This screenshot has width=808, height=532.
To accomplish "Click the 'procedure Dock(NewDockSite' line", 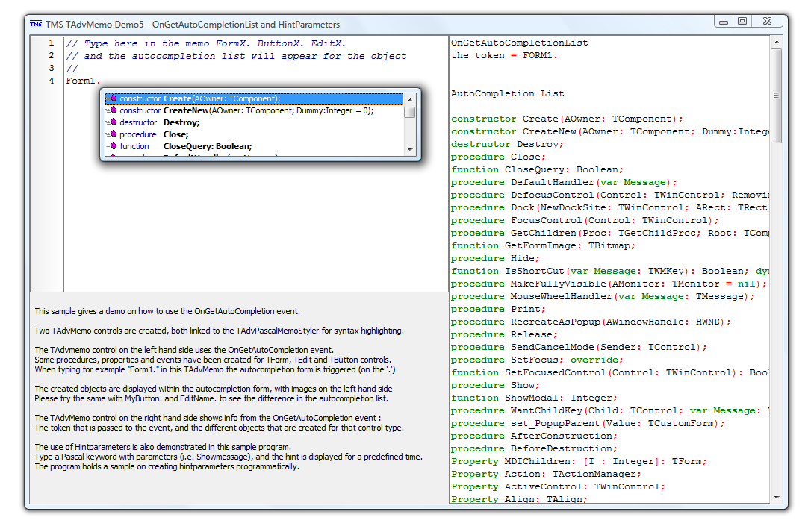I will (x=609, y=207).
